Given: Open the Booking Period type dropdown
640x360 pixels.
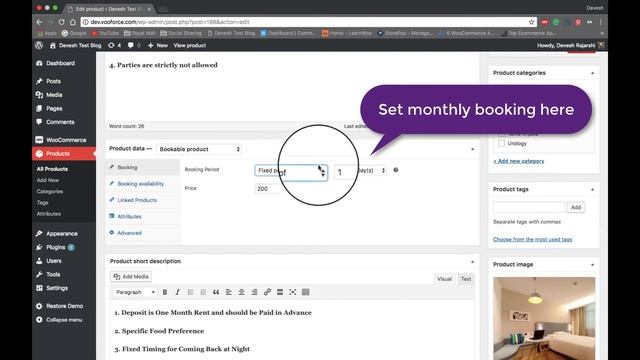Looking at the screenshot, I should coord(291,171).
